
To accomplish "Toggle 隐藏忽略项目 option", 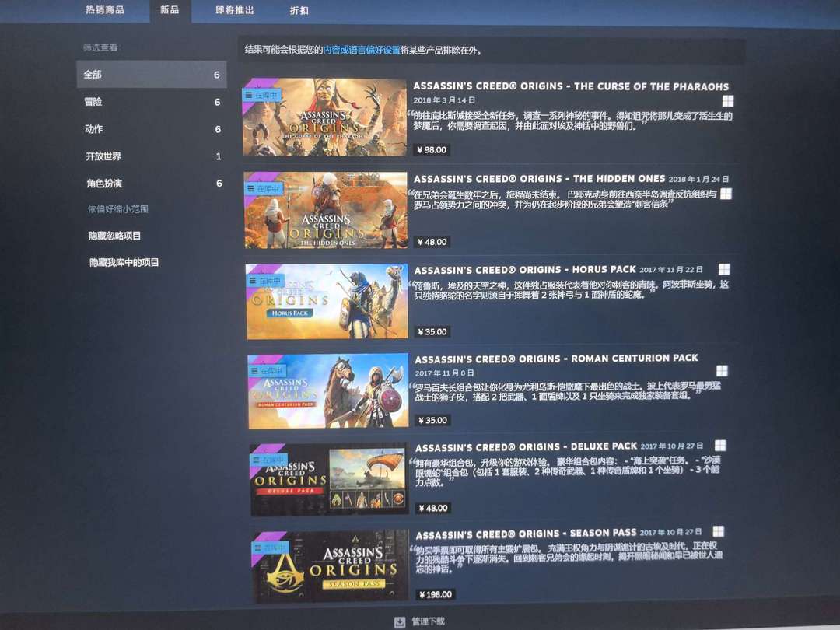I will 114,236.
